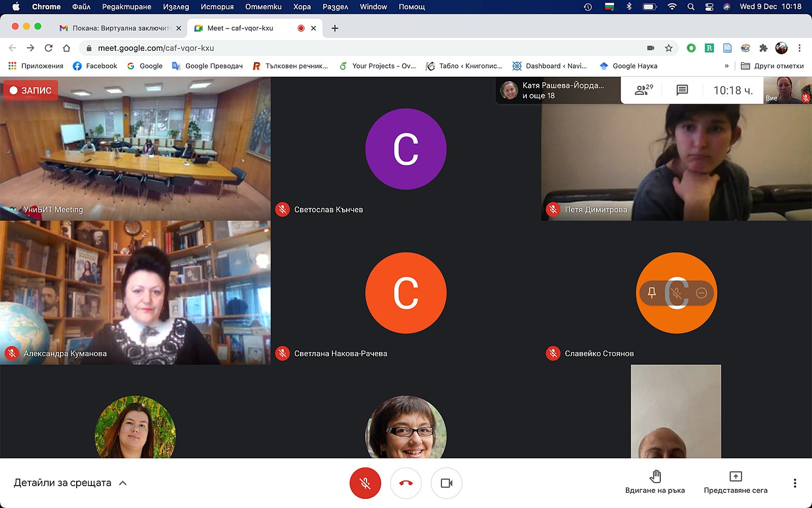Click Вдигане на ръка button
The image size is (812, 508).
(x=655, y=482)
